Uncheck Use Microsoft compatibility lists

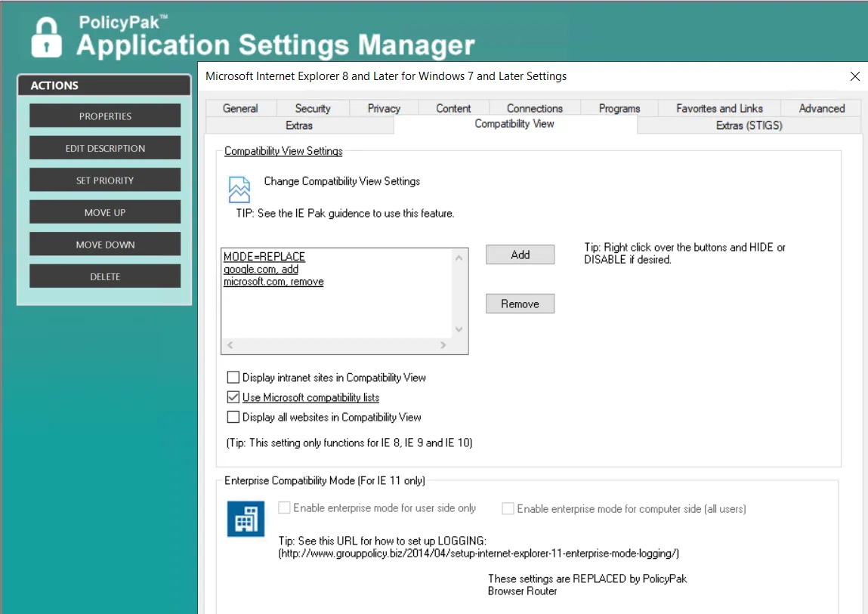pyautogui.click(x=233, y=397)
